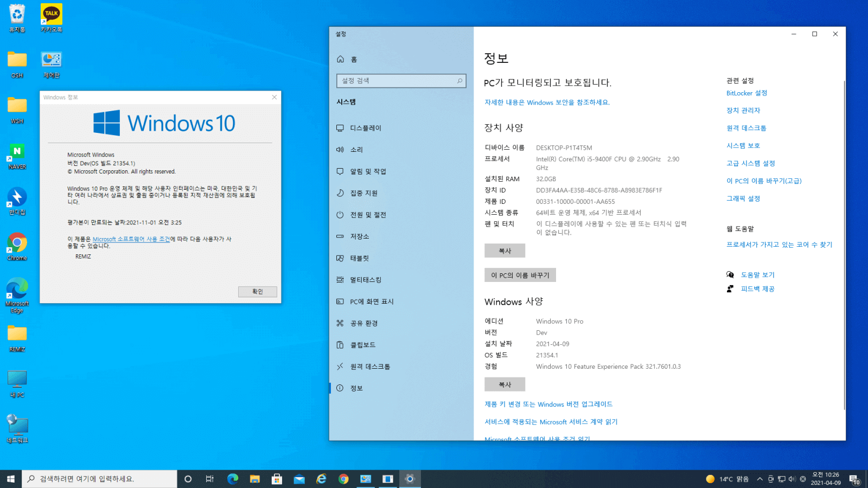This screenshot has width=868, height=488.
Task: Open the OSH folder on the desktop
Action: [x=17, y=64]
